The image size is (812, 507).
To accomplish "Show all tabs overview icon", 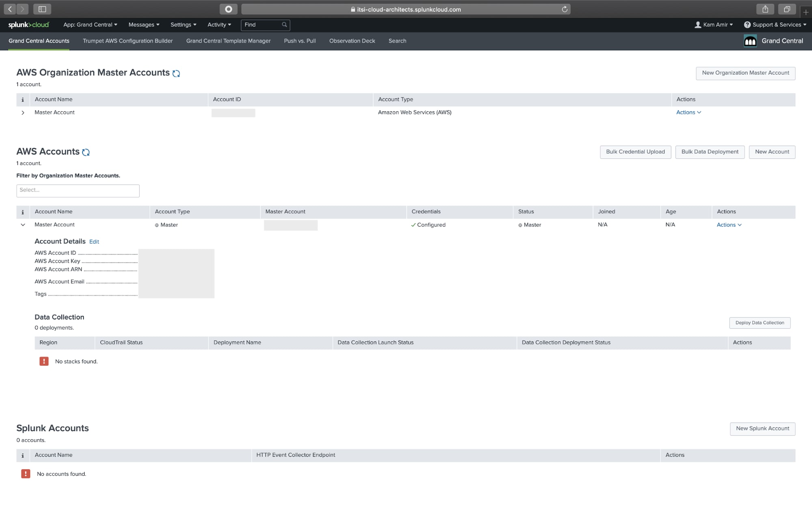I will [787, 9].
